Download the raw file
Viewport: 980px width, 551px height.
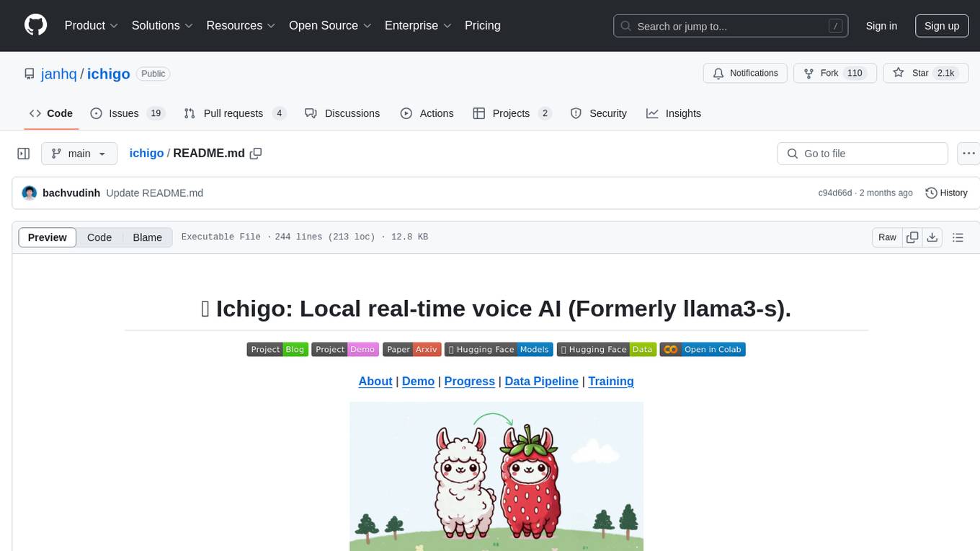[x=932, y=237]
